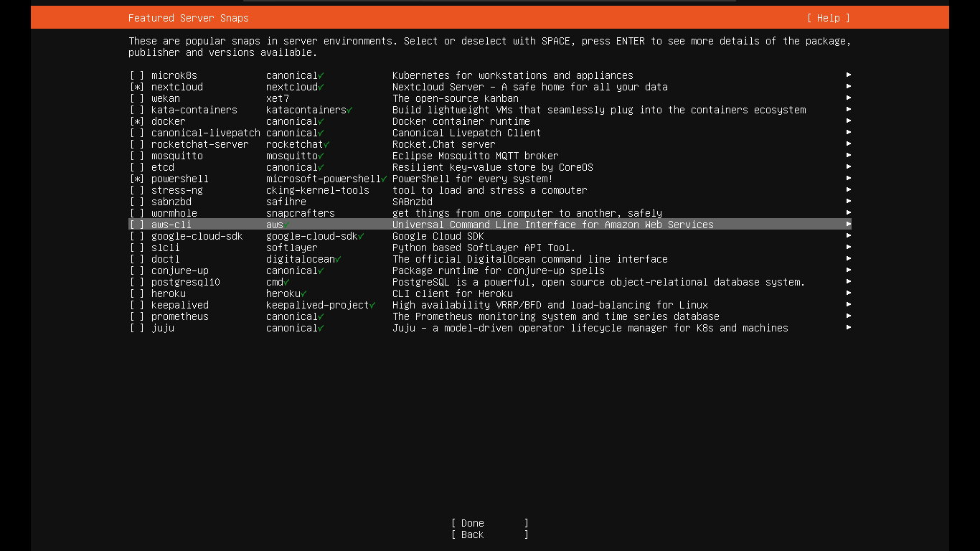The image size is (980, 551).
Task: Click verified checkmark beside rocketchat publisher
Action: (x=327, y=144)
